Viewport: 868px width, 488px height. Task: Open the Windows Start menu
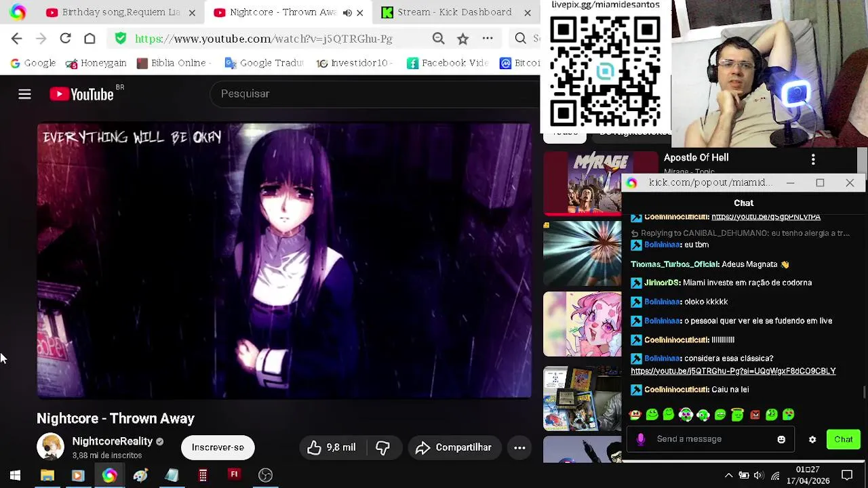pyautogui.click(x=15, y=475)
